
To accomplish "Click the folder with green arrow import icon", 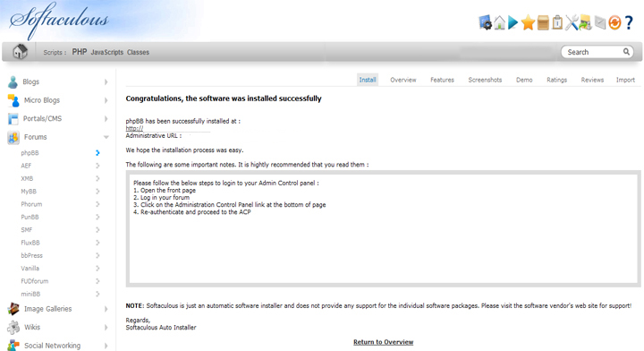I will coord(586,22).
